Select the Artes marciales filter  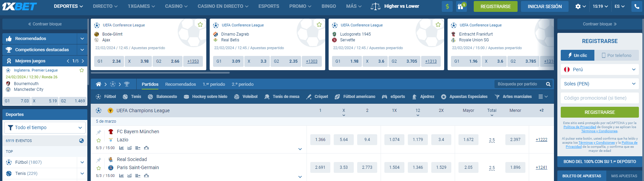(x=513, y=97)
